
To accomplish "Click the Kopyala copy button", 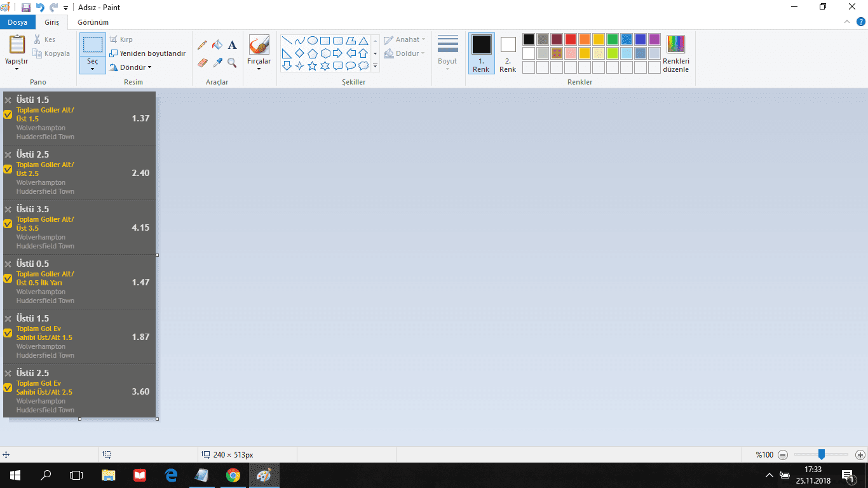I will tap(51, 53).
